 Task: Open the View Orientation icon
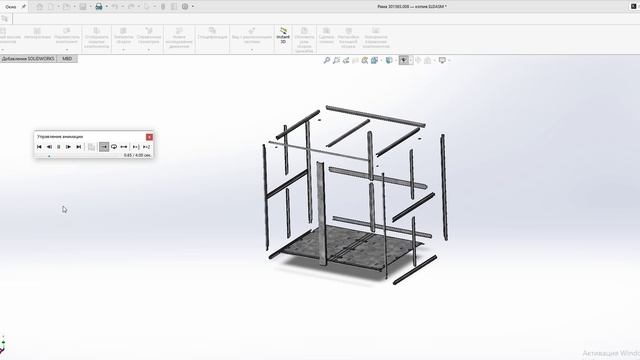tap(374, 60)
